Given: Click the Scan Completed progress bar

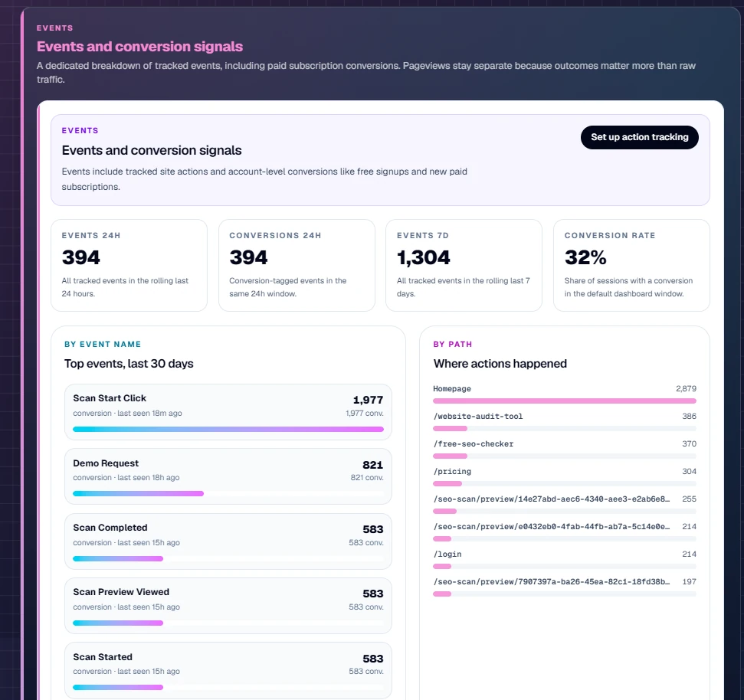Looking at the screenshot, I should click(x=118, y=558).
